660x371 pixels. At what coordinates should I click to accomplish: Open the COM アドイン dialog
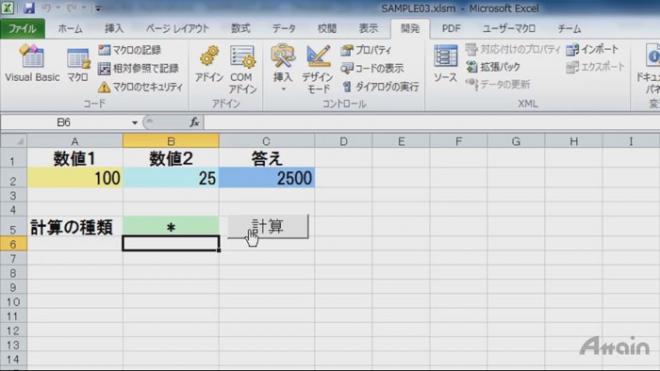pos(242,69)
